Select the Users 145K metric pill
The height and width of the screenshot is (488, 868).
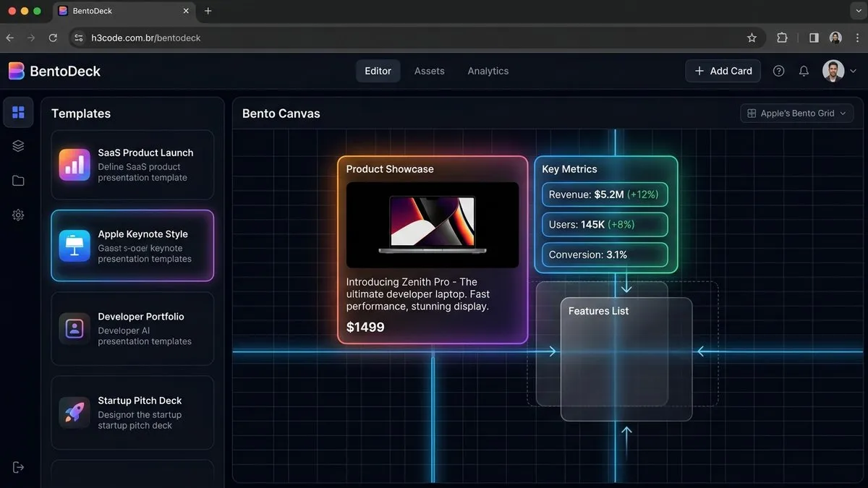pos(605,225)
